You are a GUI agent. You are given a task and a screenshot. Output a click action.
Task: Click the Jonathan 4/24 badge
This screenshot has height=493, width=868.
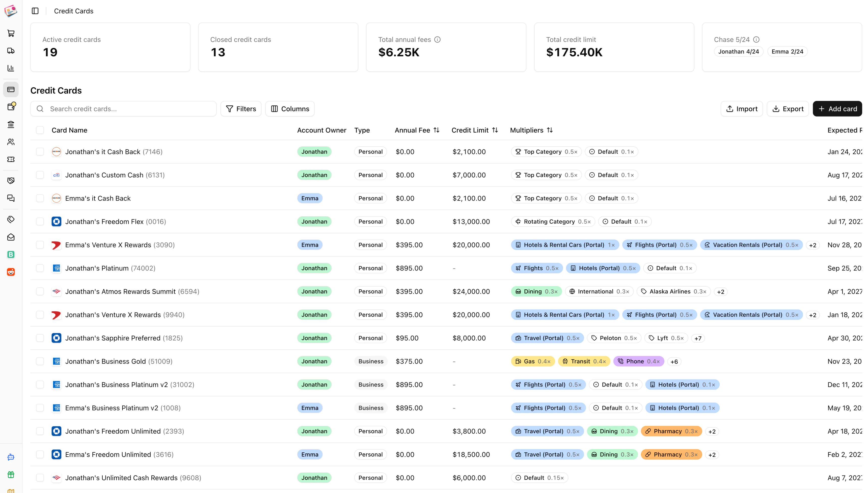(x=738, y=51)
